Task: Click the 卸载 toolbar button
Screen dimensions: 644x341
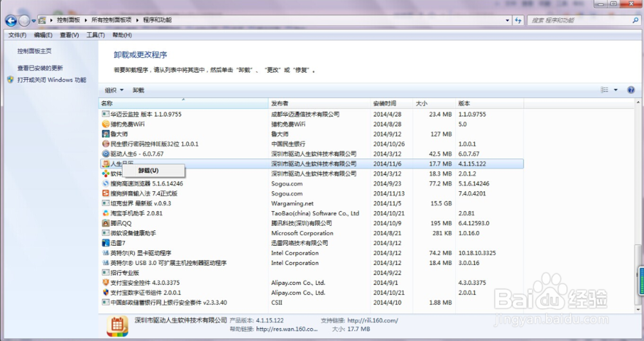Action: [x=138, y=90]
